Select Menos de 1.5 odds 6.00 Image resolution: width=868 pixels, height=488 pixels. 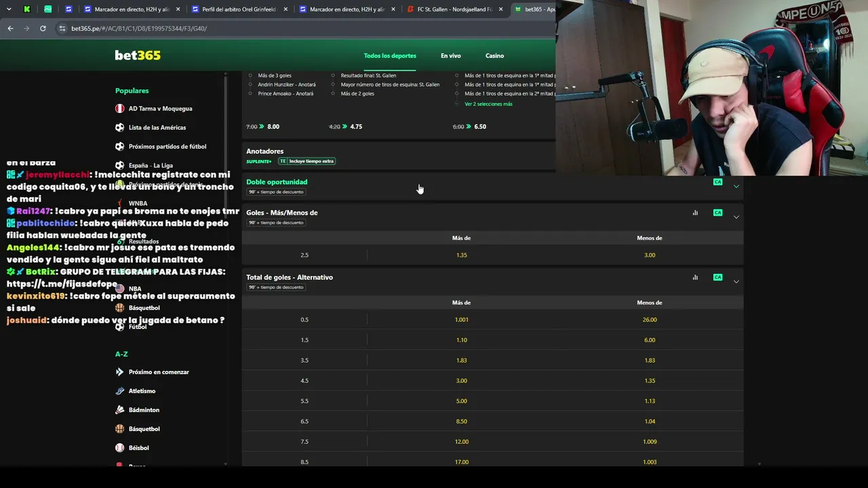coord(650,340)
